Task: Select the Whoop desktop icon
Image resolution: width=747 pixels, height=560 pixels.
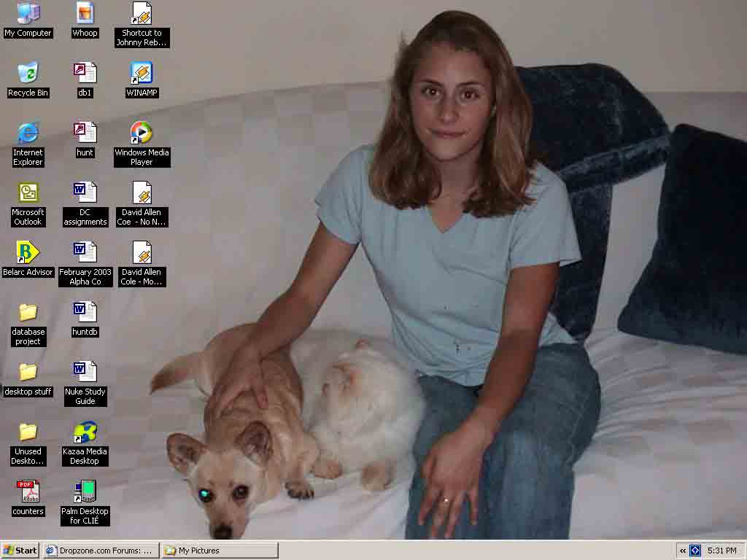Action: (85, 14)
